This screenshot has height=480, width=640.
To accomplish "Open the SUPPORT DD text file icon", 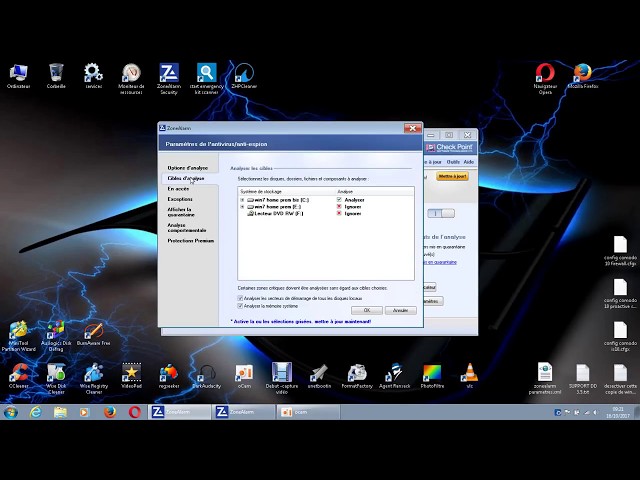I will click(582, 378).
